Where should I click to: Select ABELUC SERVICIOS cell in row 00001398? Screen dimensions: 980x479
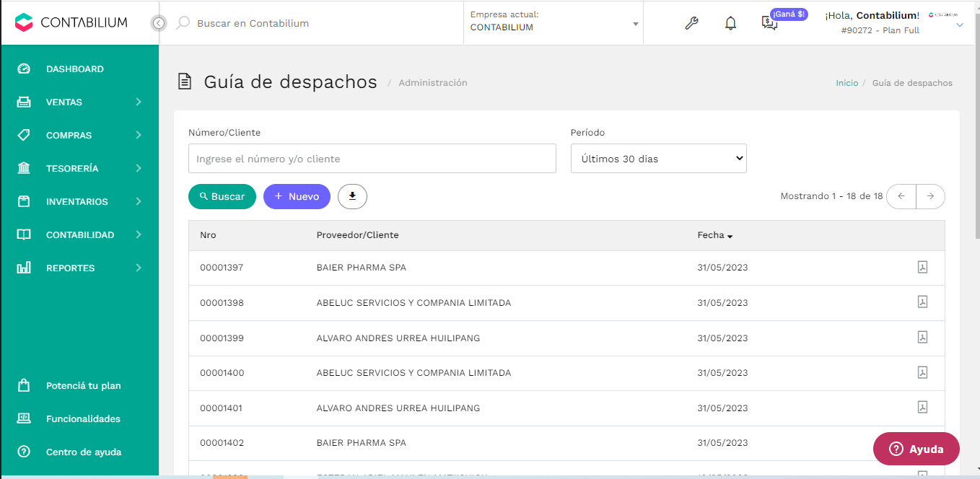414,303
